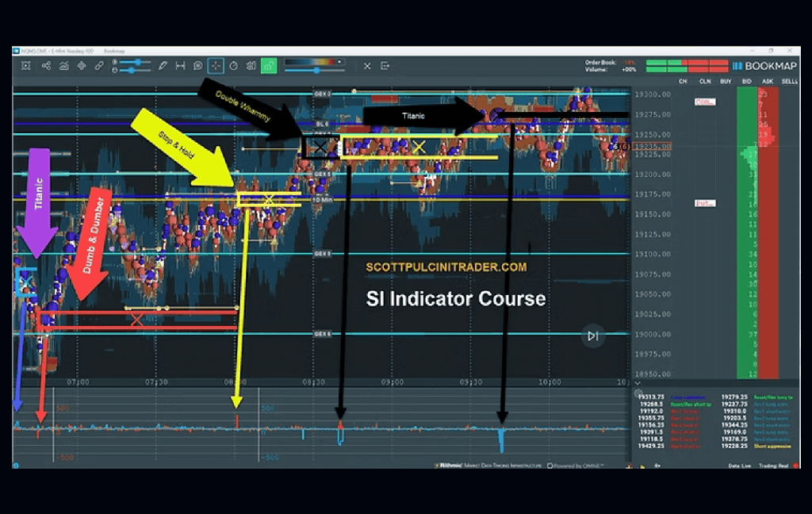Click the blue info icon at bottom-left
812x514 pixels.
point(16,466)
